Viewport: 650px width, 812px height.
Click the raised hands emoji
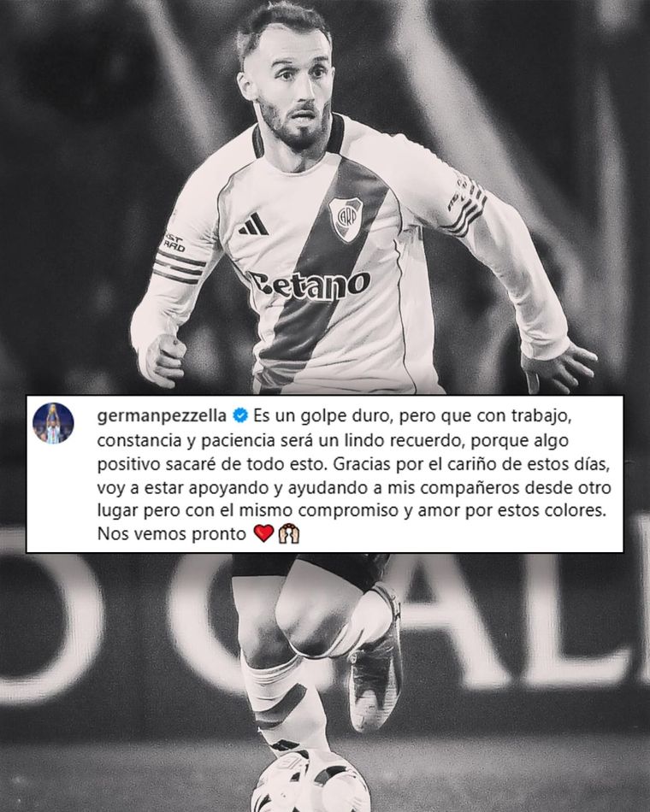[x=289, y=533]
